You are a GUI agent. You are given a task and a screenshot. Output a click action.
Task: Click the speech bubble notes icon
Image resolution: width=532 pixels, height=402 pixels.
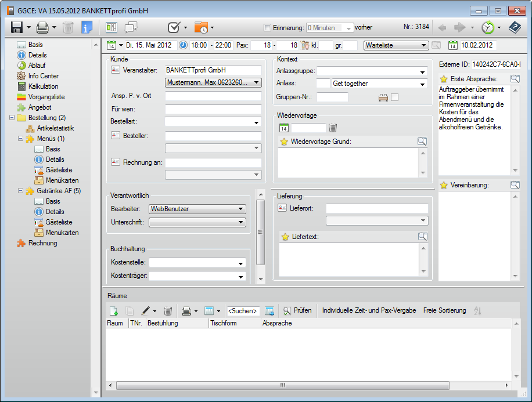click(x=131, y=27)
